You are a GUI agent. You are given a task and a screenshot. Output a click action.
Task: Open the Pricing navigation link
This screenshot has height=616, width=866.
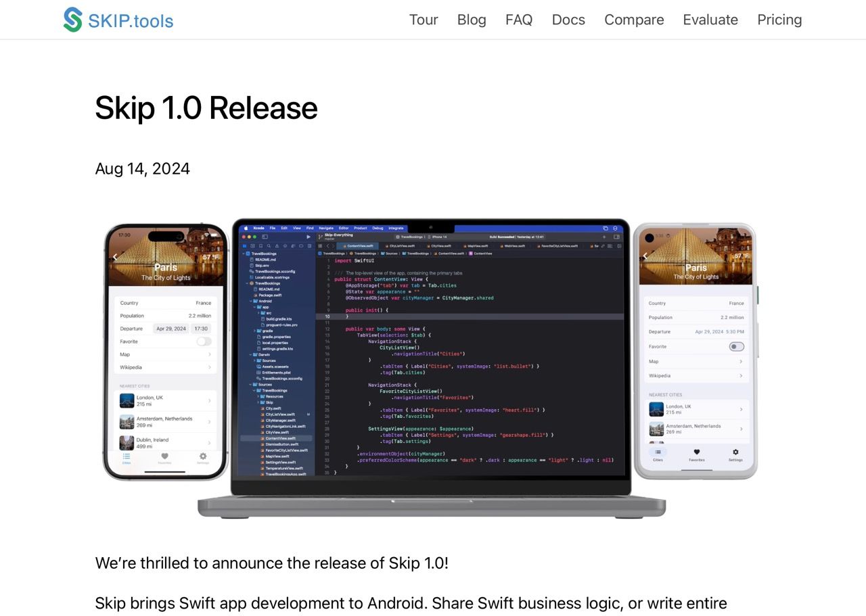coord(779,20)
